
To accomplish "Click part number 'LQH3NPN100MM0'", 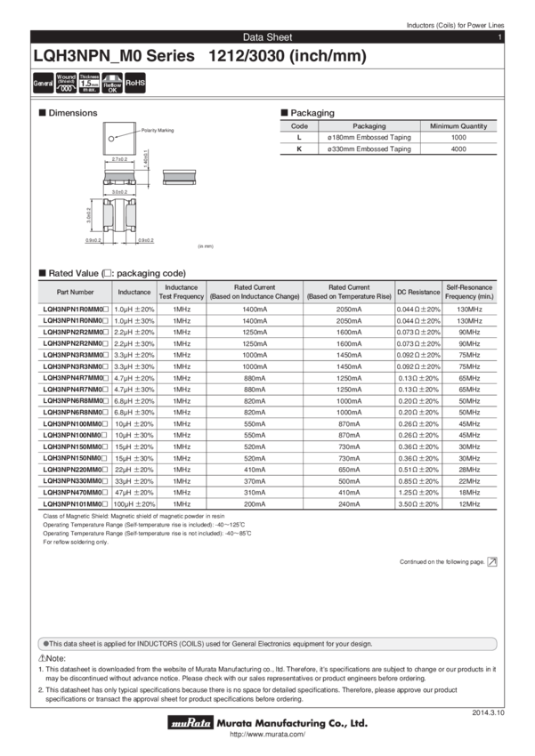I will click(76, 423).
